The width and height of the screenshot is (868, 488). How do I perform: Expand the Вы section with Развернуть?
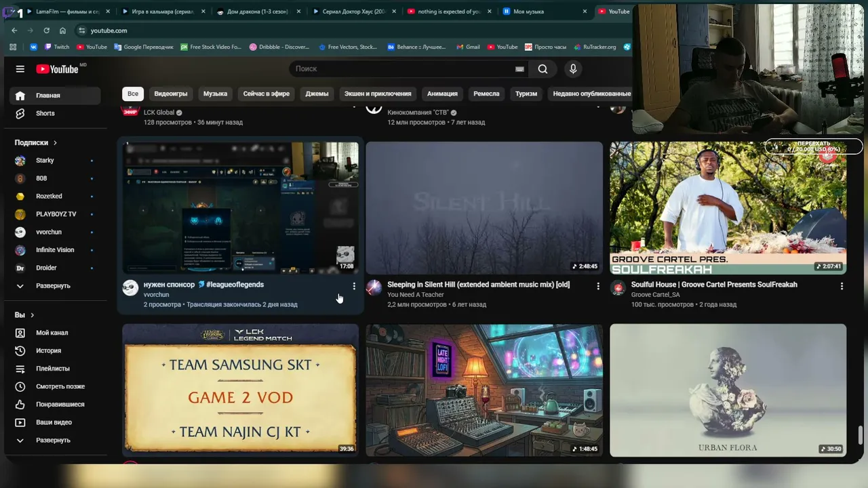(x=56, y=441)
